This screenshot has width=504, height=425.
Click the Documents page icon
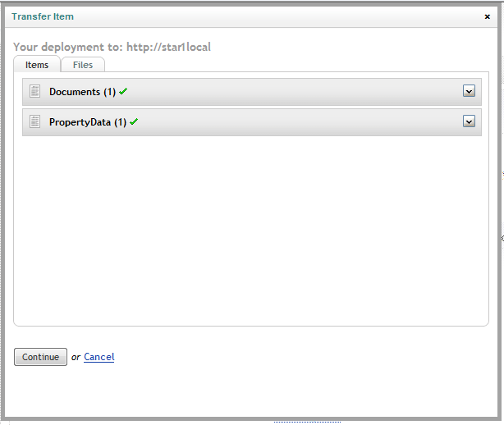(34, 91)
